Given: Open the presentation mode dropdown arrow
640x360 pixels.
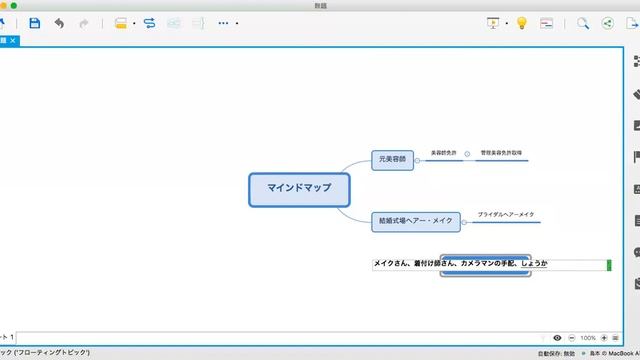Looking at the screenshot, I should [507, 23].
